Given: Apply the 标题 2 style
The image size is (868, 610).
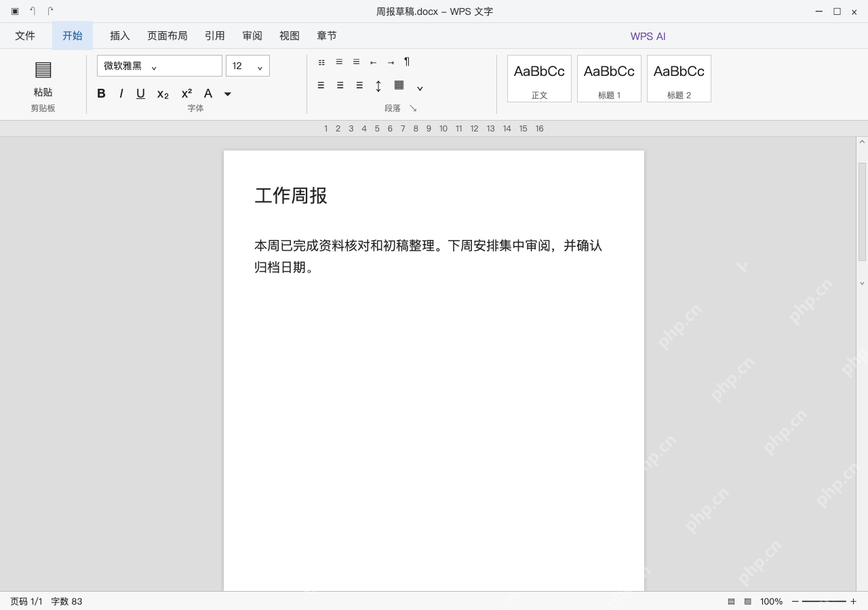Looking at the screenshot, I should (x=679, y=79).
